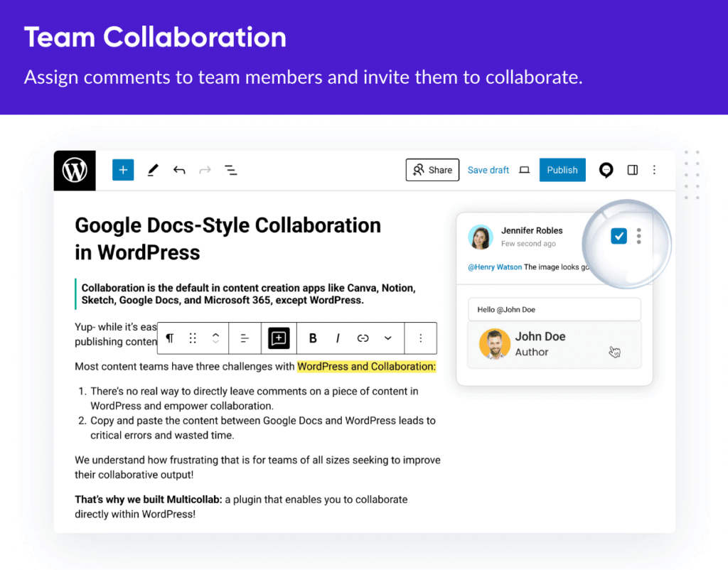This screenshot has width=728, height=570.
Task: Open the paragraph alignment dropdown
Action: point(245,338)
